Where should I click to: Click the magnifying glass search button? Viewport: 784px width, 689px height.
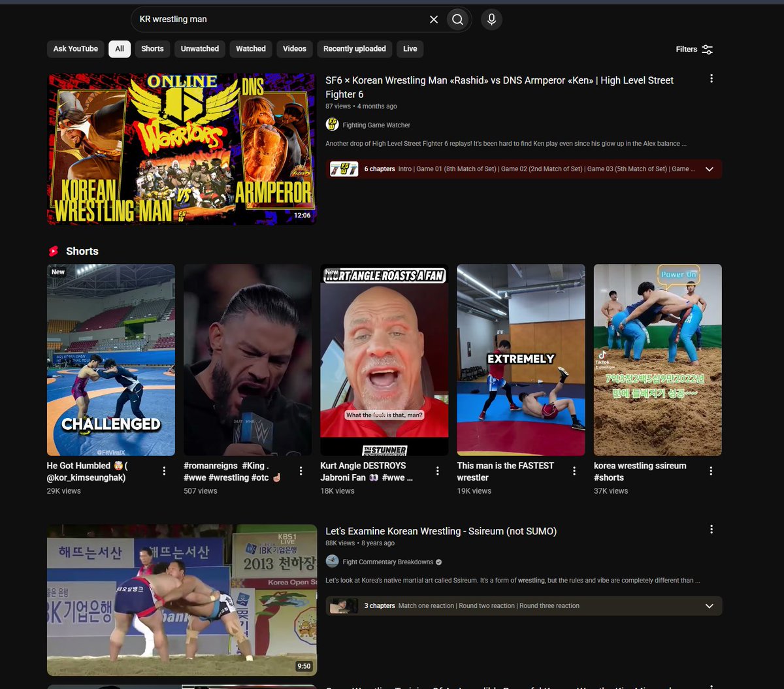[x=458, y=20]
